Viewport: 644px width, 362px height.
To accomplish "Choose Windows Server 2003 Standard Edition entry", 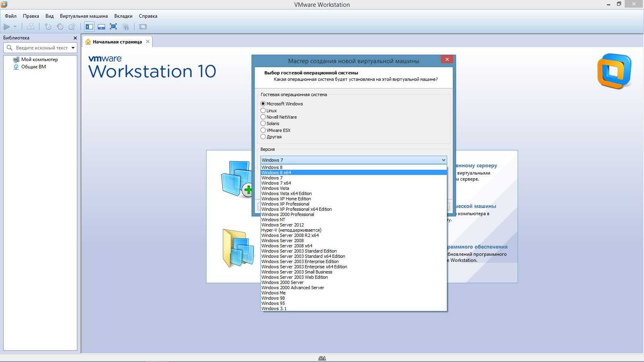I will [353, 251].
